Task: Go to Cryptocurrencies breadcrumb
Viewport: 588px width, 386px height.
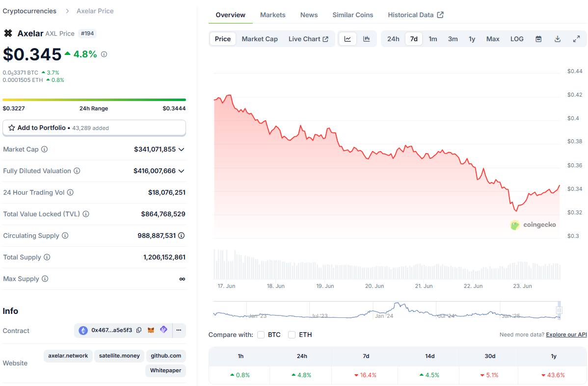Action: click(29, 11)
